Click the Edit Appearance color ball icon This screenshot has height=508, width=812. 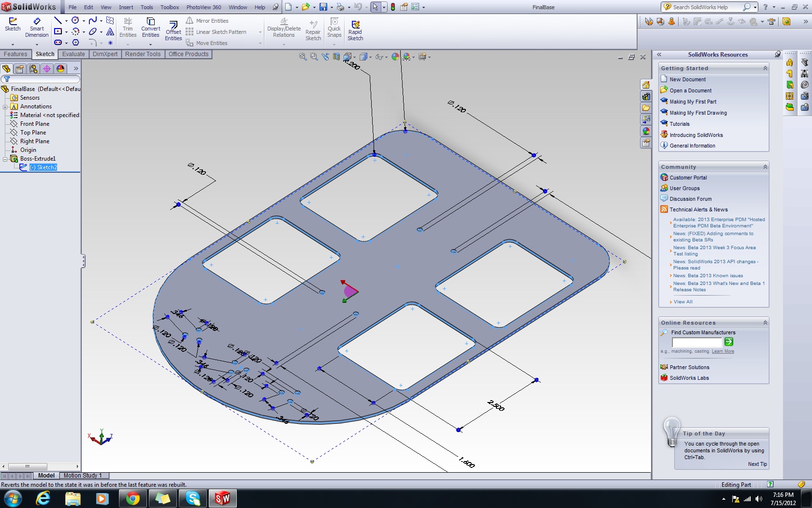(395, 57)
